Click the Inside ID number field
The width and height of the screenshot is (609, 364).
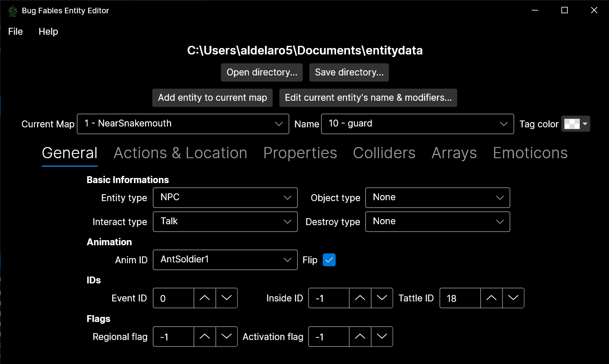click(x=329, y=298)
